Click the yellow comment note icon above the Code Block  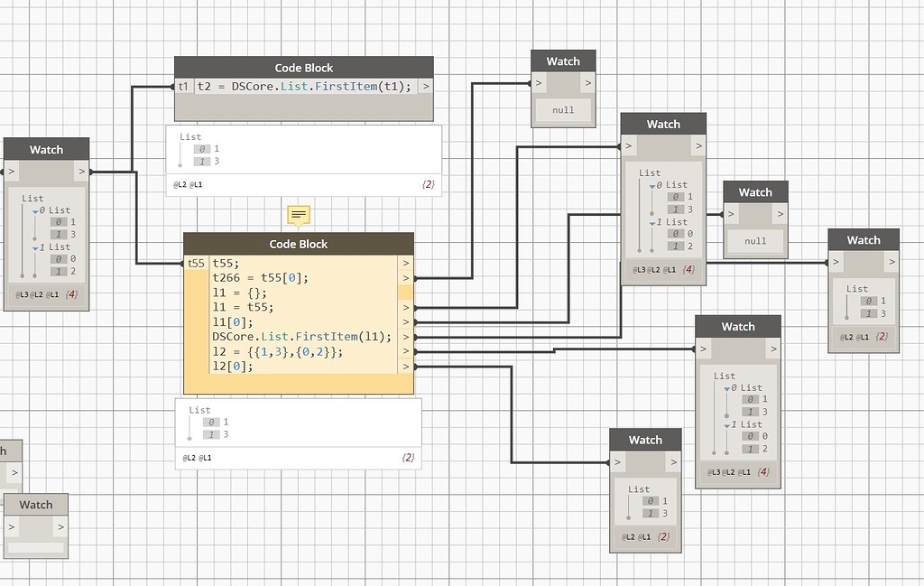tap(297, 215)
